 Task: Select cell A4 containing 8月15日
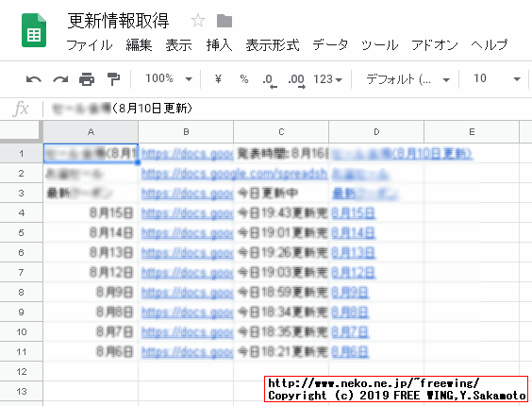point(91,213)
